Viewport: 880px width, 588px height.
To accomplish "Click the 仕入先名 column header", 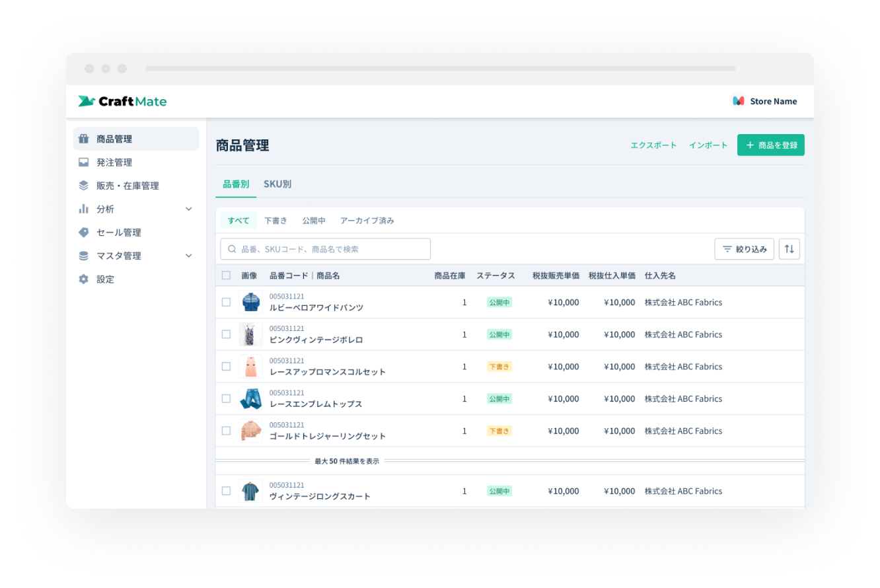I will tap(660, 276).
